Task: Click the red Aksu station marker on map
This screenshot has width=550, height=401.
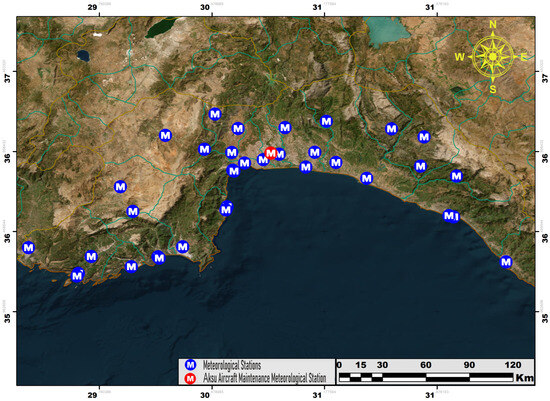Action: click(x=271, y=153)
